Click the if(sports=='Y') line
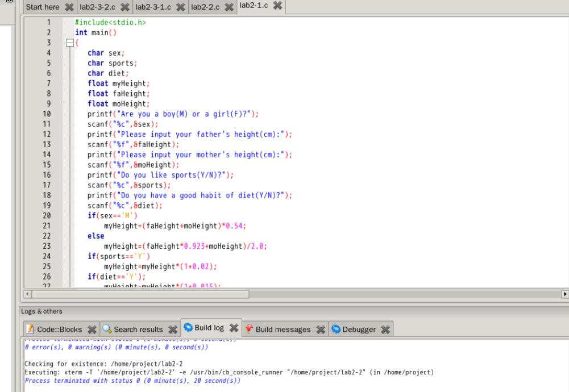569x392 pixels. 119,256
